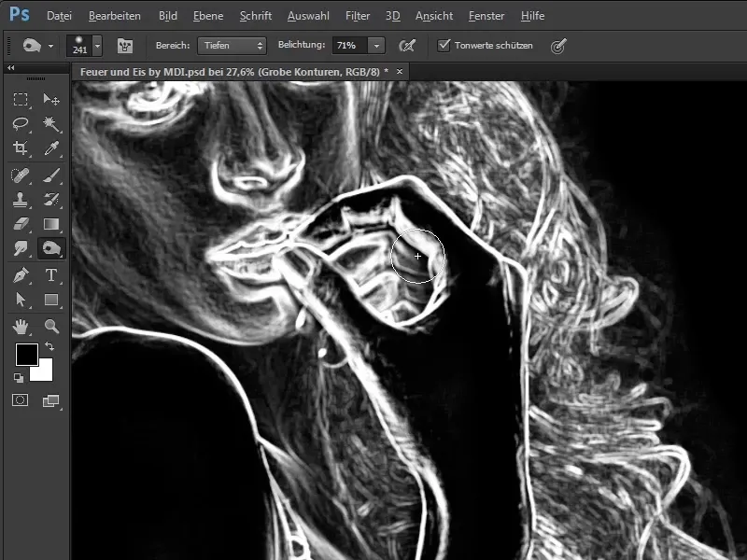
Task: Select the Eyedropper tool
Action: point(51,148)
